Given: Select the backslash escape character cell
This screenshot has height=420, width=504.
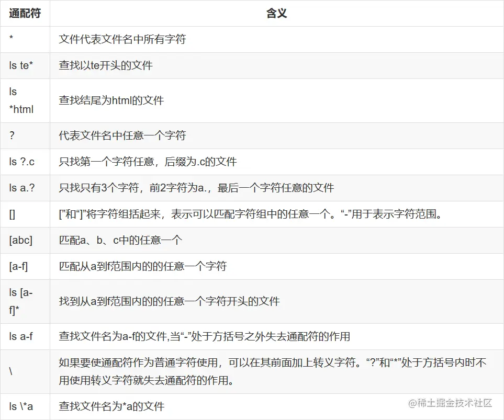Looking at the screenshot, I should point(25,371).
